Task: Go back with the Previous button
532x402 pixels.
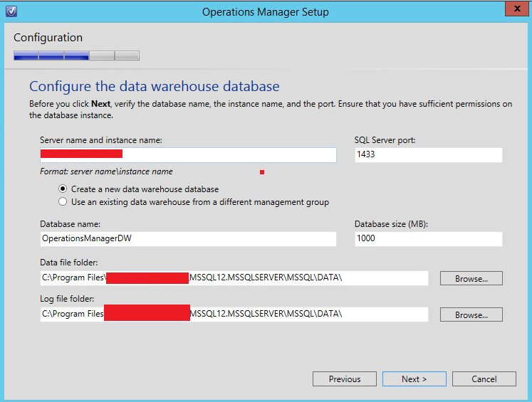Action: coord(345,379)
